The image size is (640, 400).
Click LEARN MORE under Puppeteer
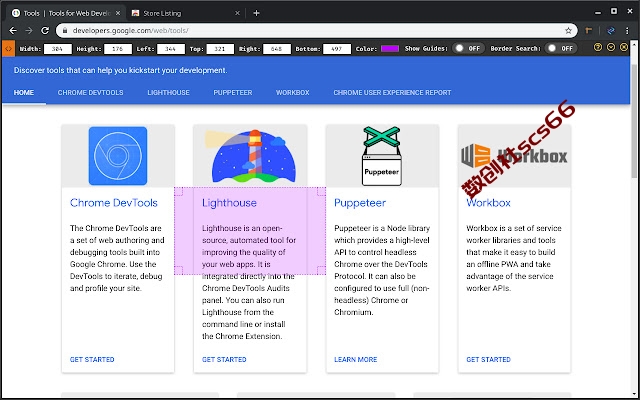coord(356,360)
